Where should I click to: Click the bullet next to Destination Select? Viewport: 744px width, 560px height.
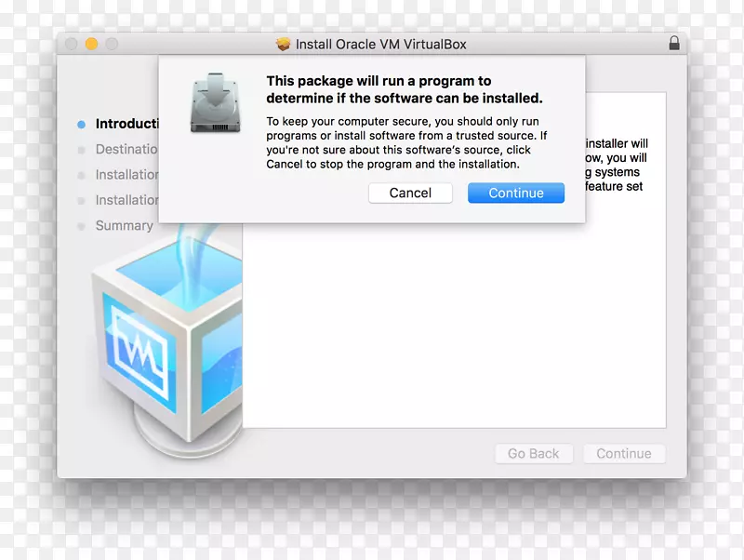point(82,149)
